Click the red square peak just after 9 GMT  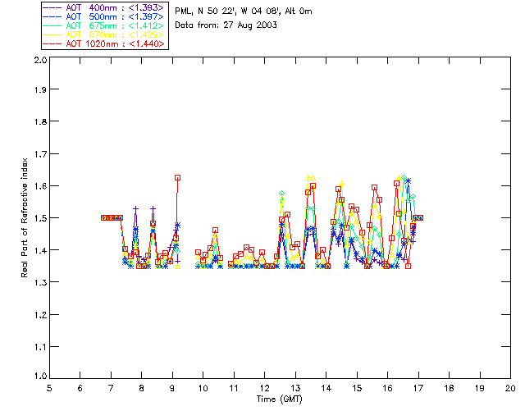pyautogui.click(x=178, y=178)
